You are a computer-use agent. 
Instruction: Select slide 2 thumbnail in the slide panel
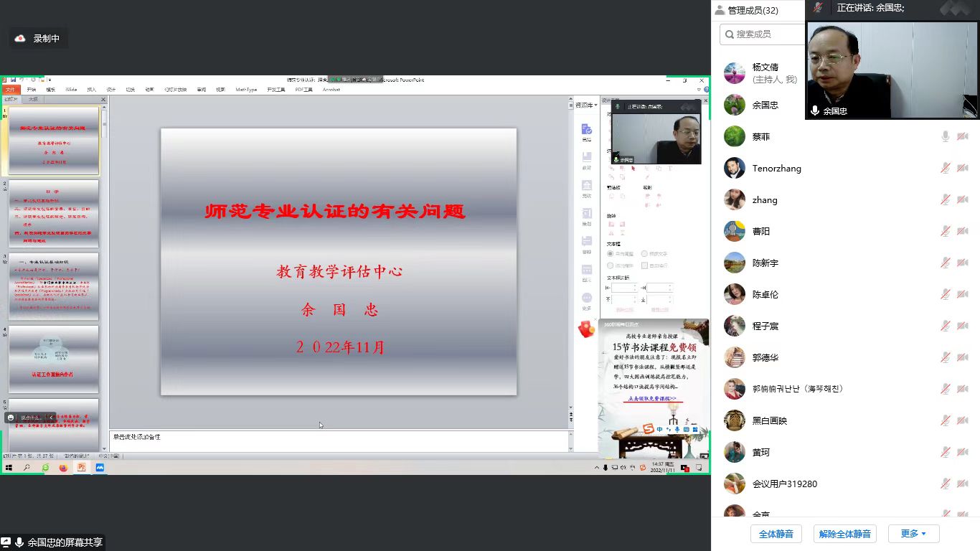coord(54,214)
